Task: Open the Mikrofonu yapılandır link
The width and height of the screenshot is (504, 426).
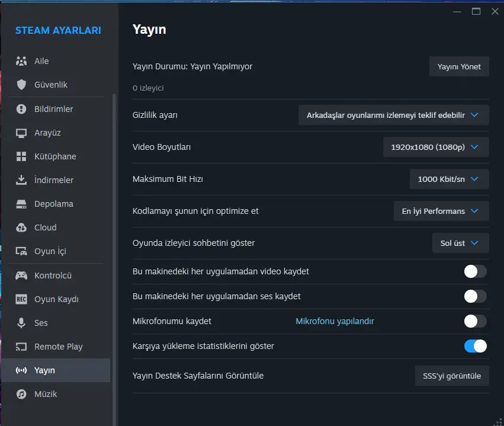Action: pyautogui.click(x=335, y=321)
